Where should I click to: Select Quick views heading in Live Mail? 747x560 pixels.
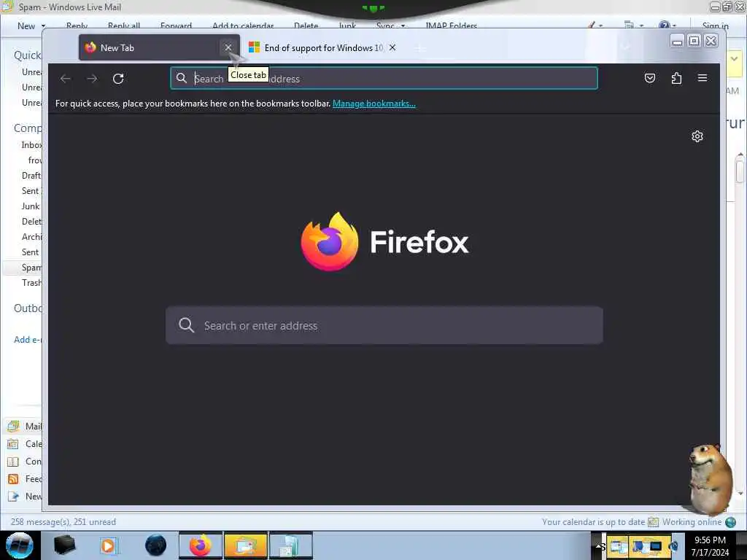28,55
